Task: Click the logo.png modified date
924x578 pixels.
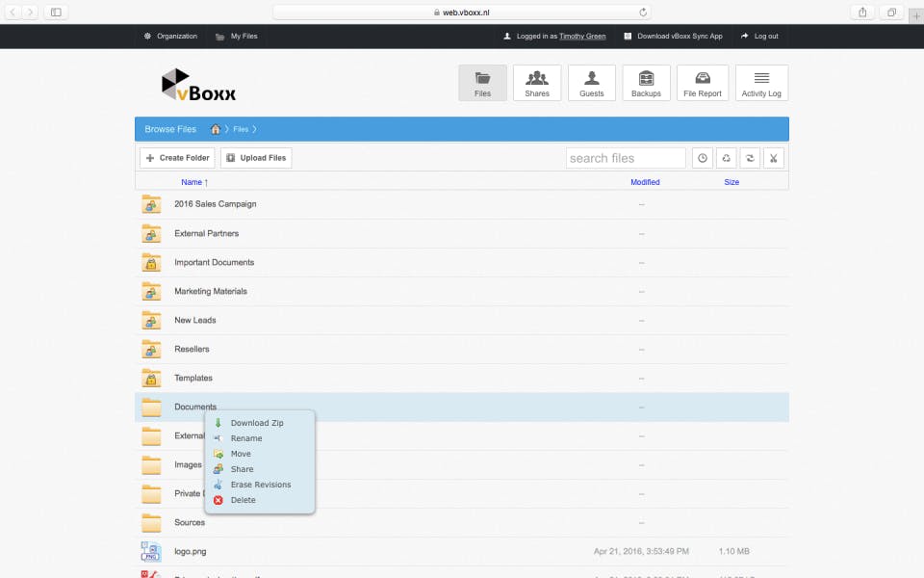Action: [x=641, y=551]
